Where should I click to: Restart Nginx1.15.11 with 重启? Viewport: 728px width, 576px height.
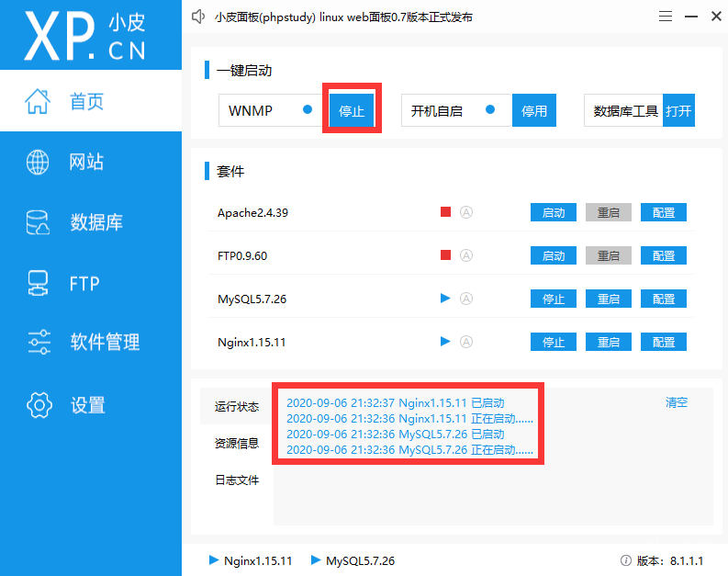[609, 342]
